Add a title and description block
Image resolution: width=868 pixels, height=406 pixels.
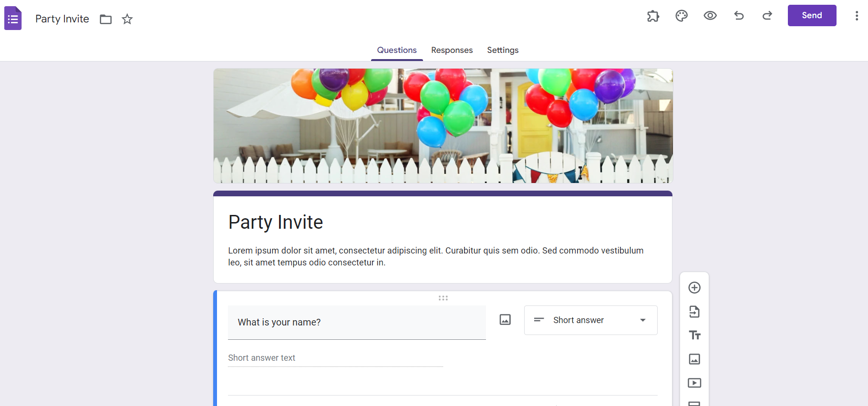click(694, 335)
